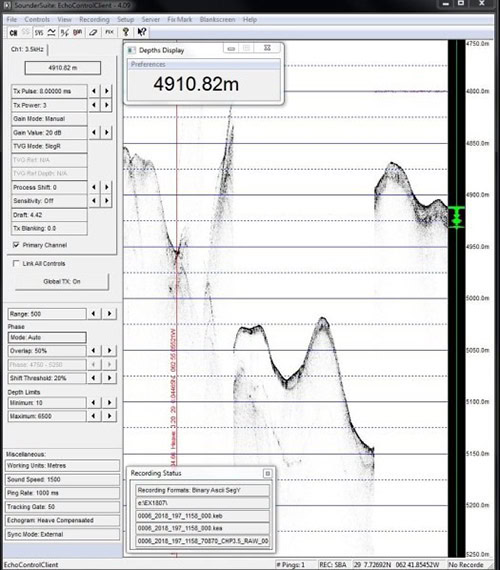This screenshot has height=570, width=500.
Task: Select the Ch1: 3.5kHz tab
Action: [27, 49]
